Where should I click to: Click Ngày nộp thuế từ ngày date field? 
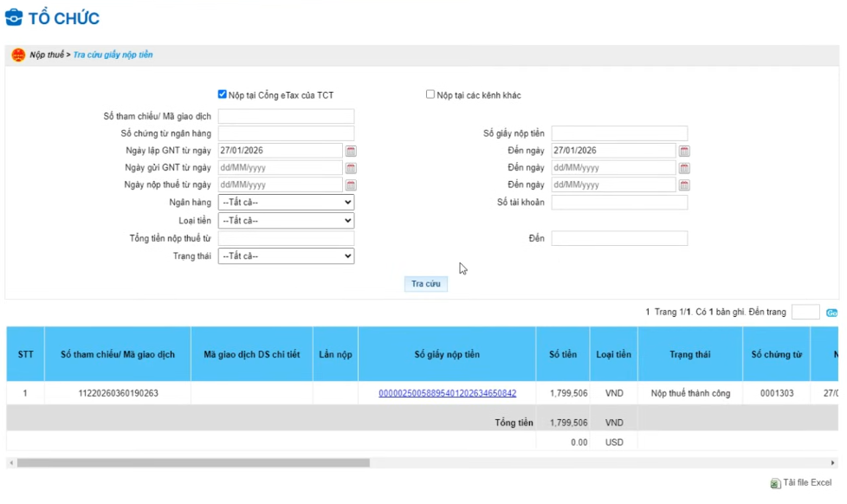click(x=280, y=184)
